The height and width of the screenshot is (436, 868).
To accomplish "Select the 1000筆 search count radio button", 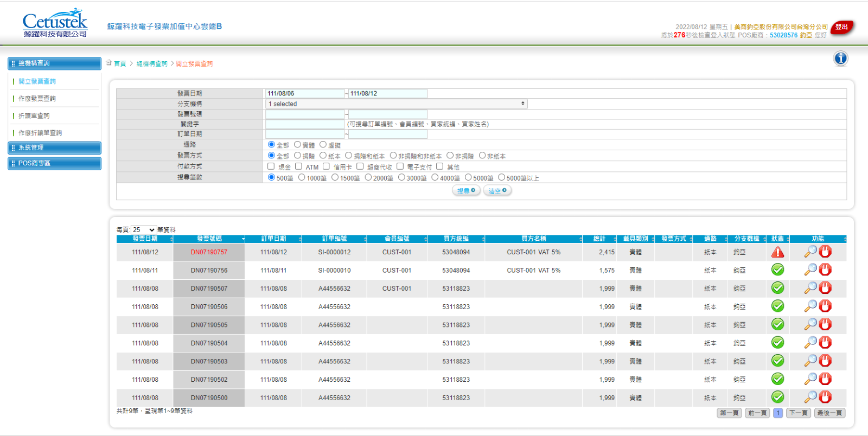I will (302, 177).
